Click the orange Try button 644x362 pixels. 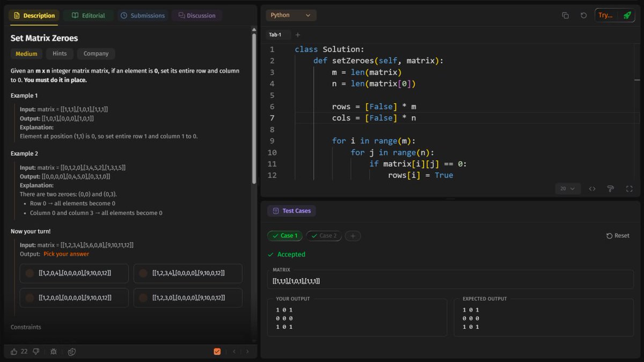click(x=605, y=16)
